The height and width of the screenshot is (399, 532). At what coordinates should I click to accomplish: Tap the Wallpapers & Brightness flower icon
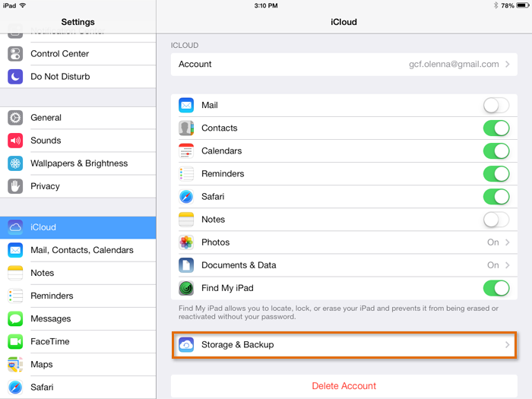[15, 163]
